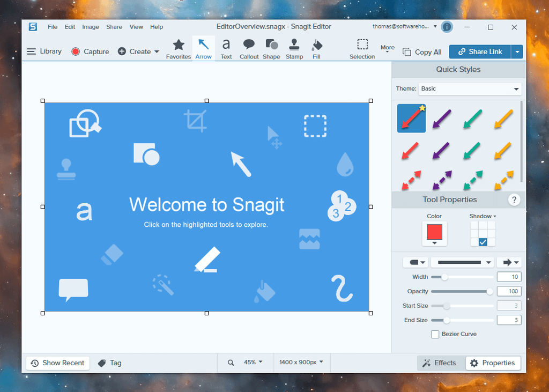Open the 45% zoom level dropdown
The height and width of the screenshot is (392, 549).
tap(253, 362)
